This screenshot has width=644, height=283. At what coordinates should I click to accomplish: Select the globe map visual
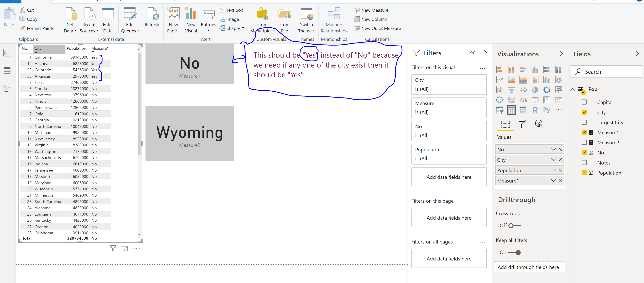pos(499,100)
